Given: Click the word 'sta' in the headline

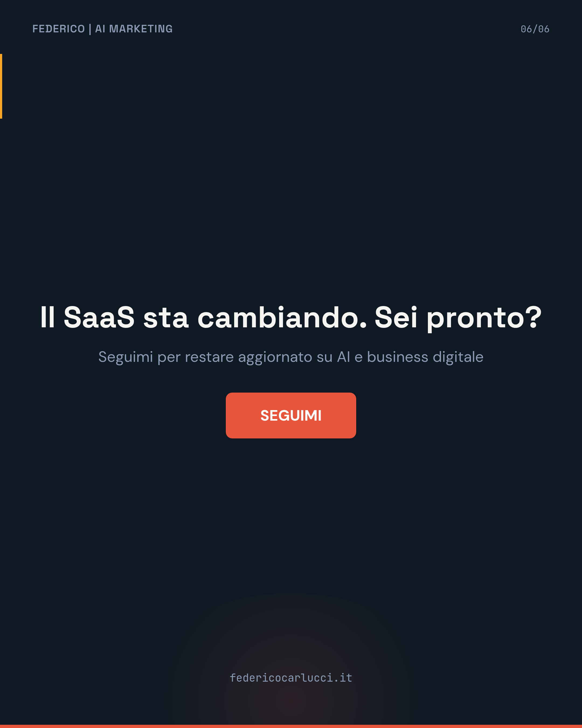Looking at the screenshot, I should pyautogui.click(x=166, y=318).
